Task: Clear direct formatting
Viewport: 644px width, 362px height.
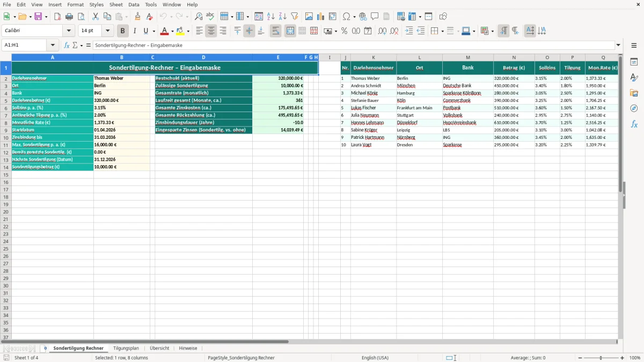Action: [x=150, y=17]
